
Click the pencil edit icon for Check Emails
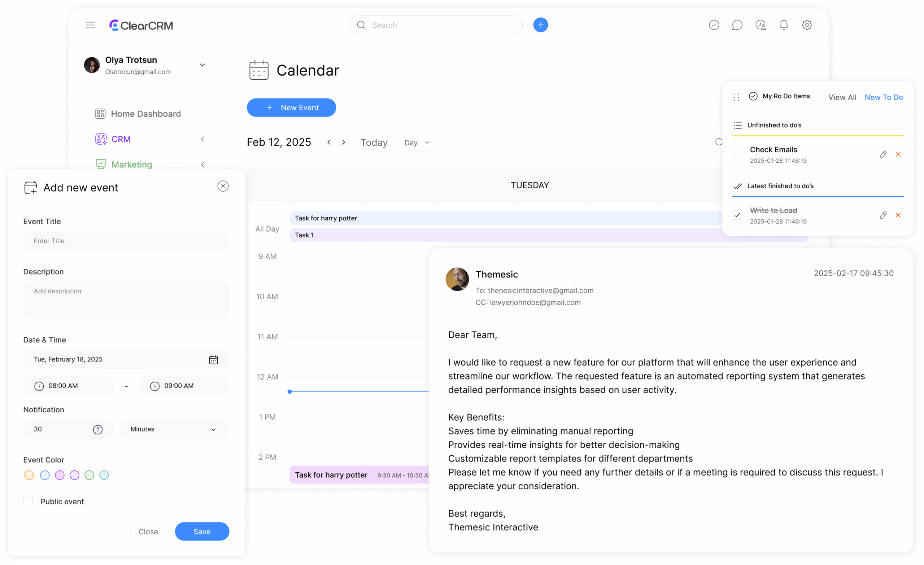tap(883, 154)
